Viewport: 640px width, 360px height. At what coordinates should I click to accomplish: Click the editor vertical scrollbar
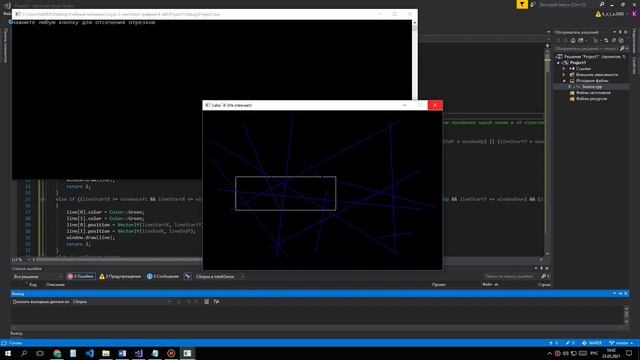[x=547, y=151]
